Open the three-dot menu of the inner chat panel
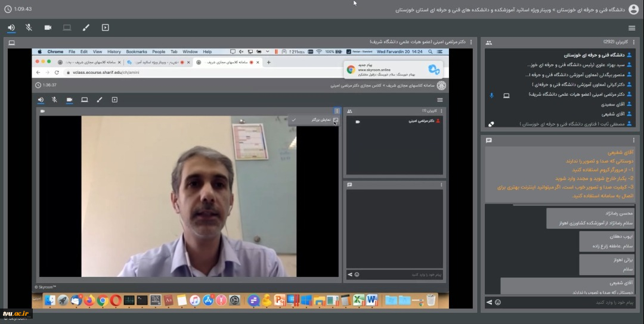Screen dimensions: 644x324 (441, 185)
